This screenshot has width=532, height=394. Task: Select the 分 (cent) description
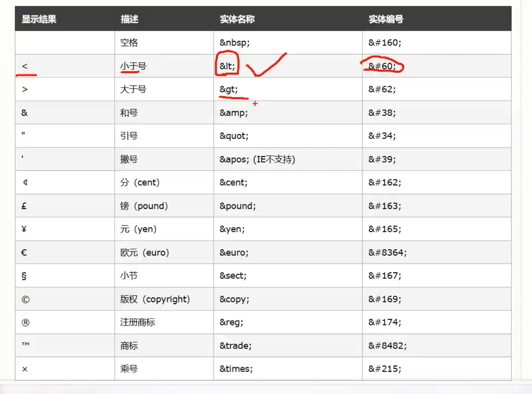click(x=140, y=182)
